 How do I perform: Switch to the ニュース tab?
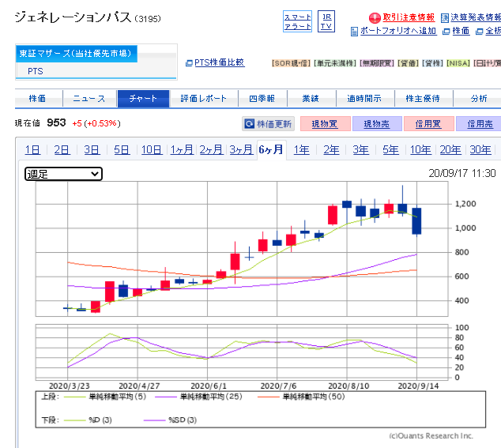[91, 99]
